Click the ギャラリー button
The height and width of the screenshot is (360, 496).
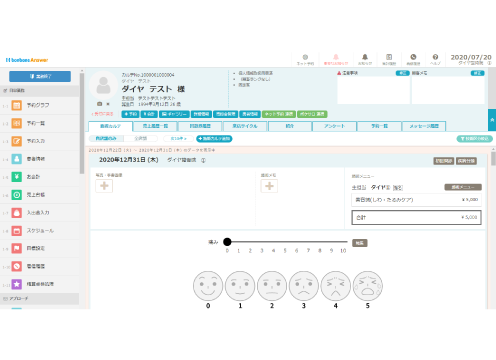click(x=174, y=114)
